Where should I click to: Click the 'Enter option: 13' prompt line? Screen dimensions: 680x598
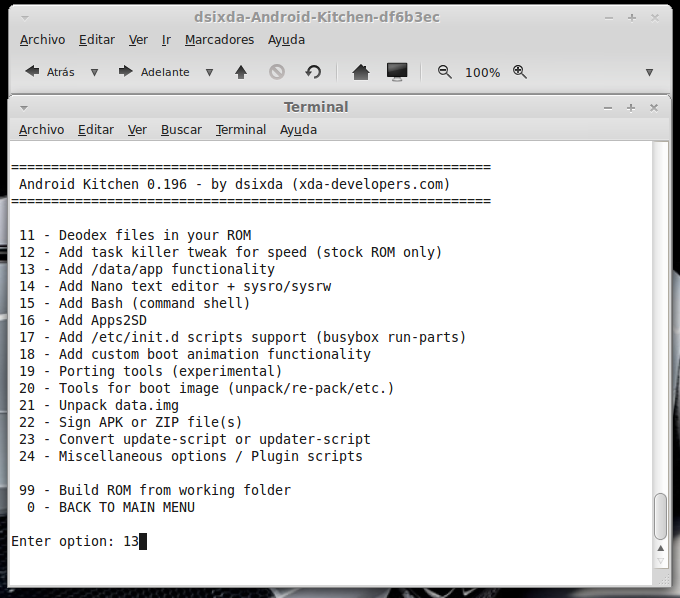(x=79, y=541)
